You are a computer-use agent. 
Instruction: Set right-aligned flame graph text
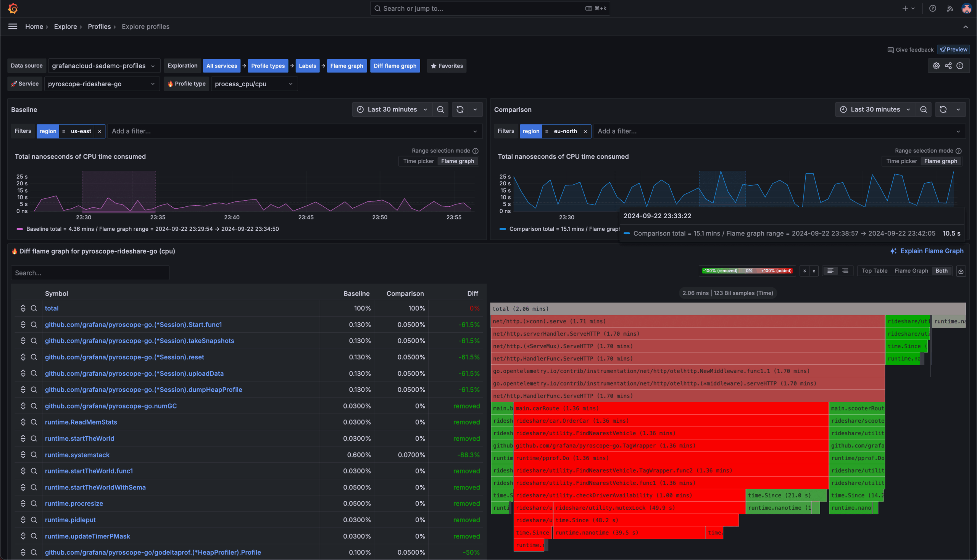click(845, 271)
